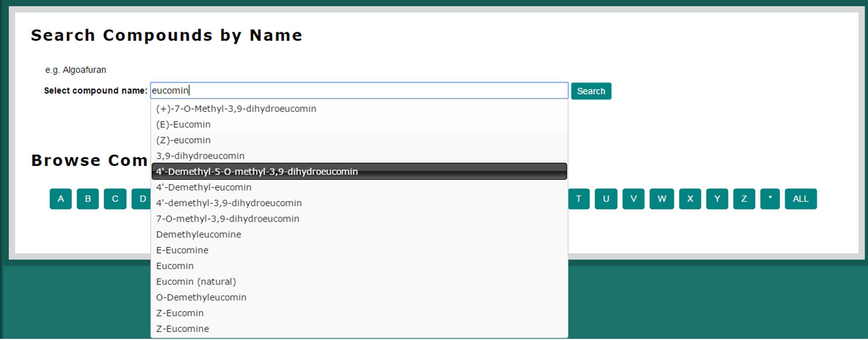This screenshot has height=340, width=868.
Task: Choose 7-O-methyl-3,9-dihydroeucomin without the (+) prefix
Action: point(359,219)
